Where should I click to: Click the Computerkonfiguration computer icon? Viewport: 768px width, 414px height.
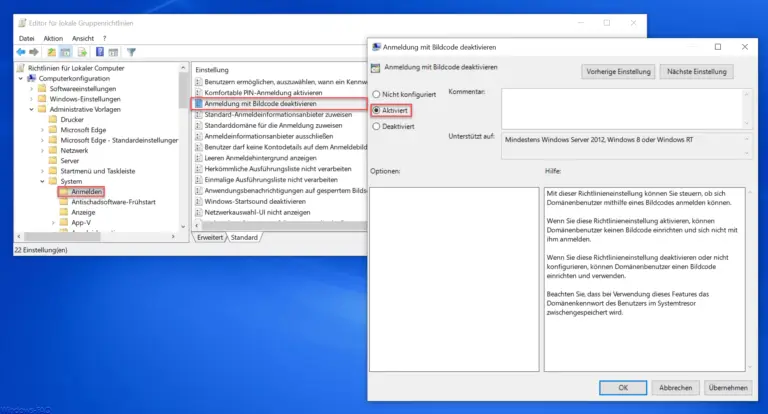[x=32, y=78]
